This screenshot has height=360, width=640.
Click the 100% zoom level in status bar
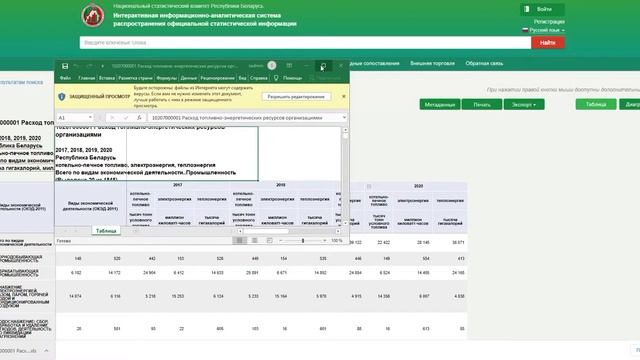pos(337,241)
